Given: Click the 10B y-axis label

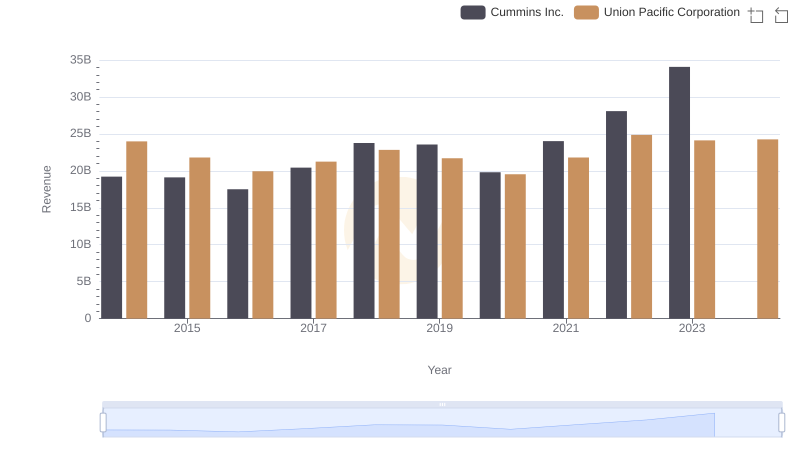Looking at the screenshot, I should point(81,244).
